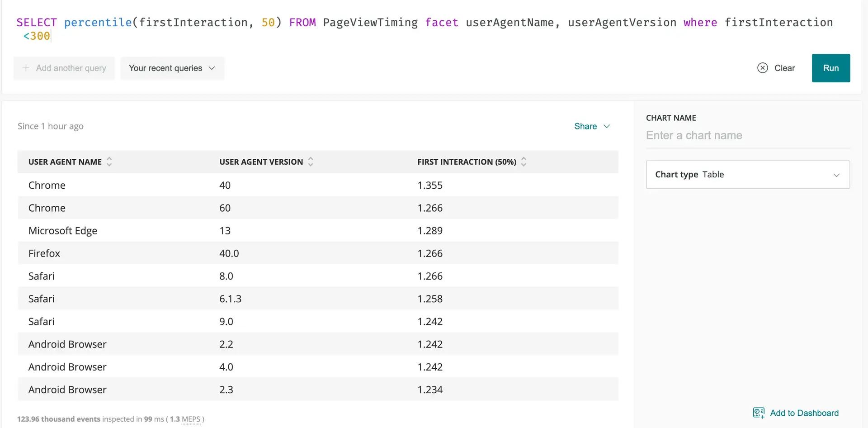Sort by First Interaction (50%) column arrows
This screenshot has width=868, height=428.
click(524, 162)
